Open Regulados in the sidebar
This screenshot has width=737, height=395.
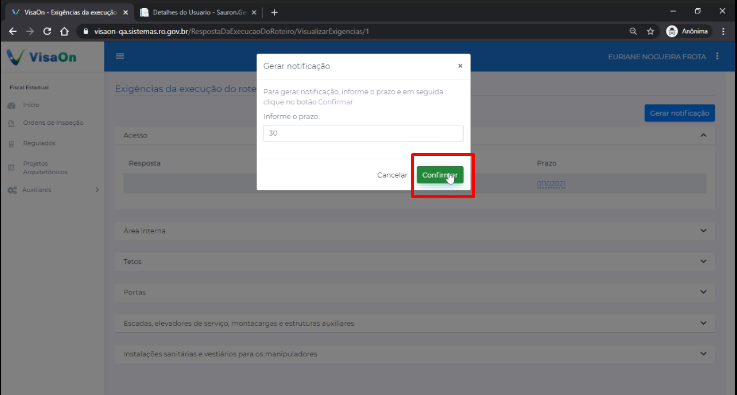[x=39, y=143]
